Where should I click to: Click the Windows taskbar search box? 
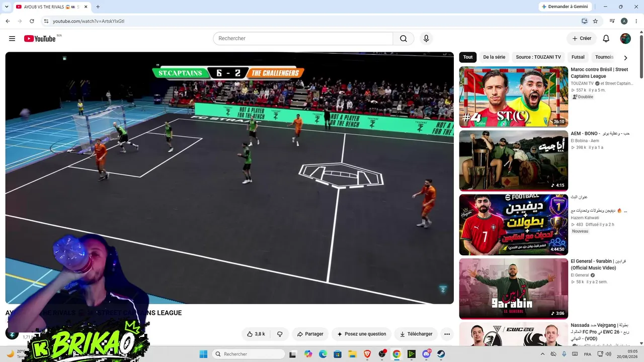point(249,354)
